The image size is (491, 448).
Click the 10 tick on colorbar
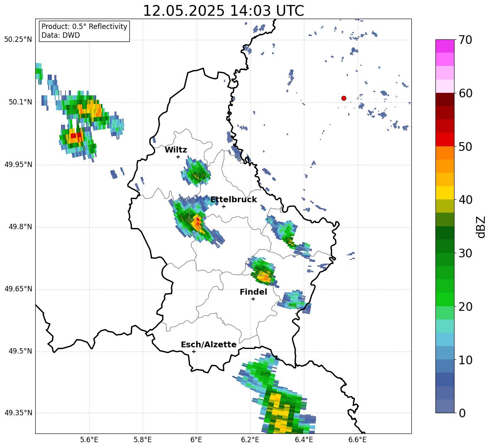[465, 360]
